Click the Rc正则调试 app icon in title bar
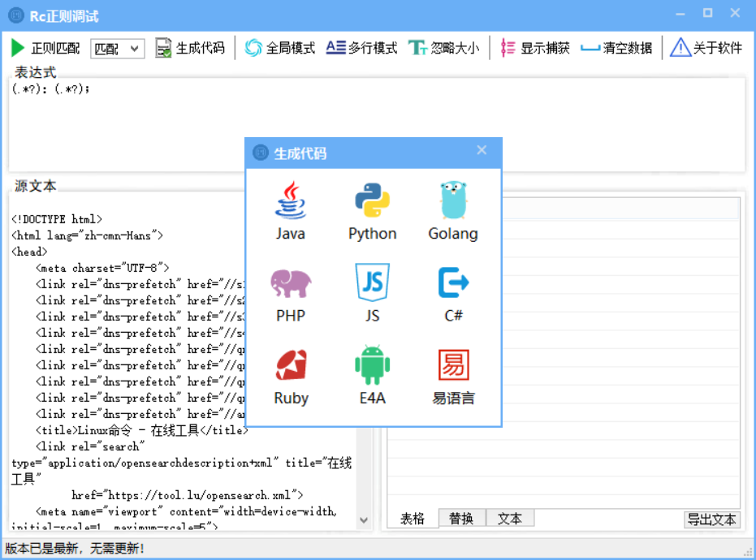The image size is (756, 560). click(x=16, y=15)
